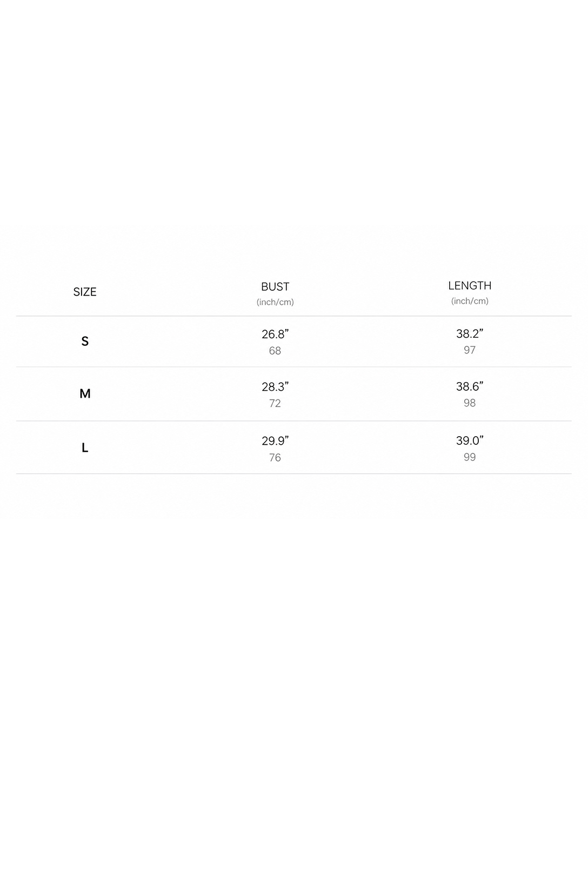Viewport: 588px width, 882px height.
Task: Click the 72 cm bust value
Action: coord(275,403)
